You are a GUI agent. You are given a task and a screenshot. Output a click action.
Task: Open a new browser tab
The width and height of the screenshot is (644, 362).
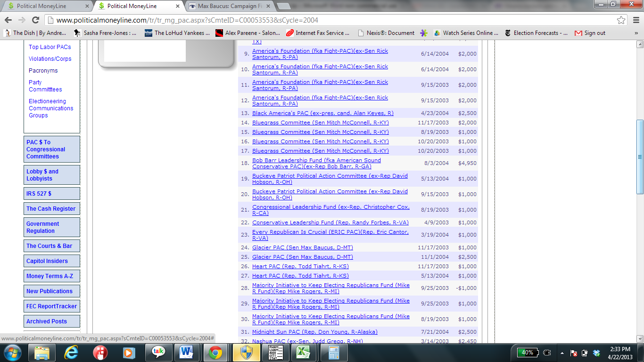[x=283, y=7]
